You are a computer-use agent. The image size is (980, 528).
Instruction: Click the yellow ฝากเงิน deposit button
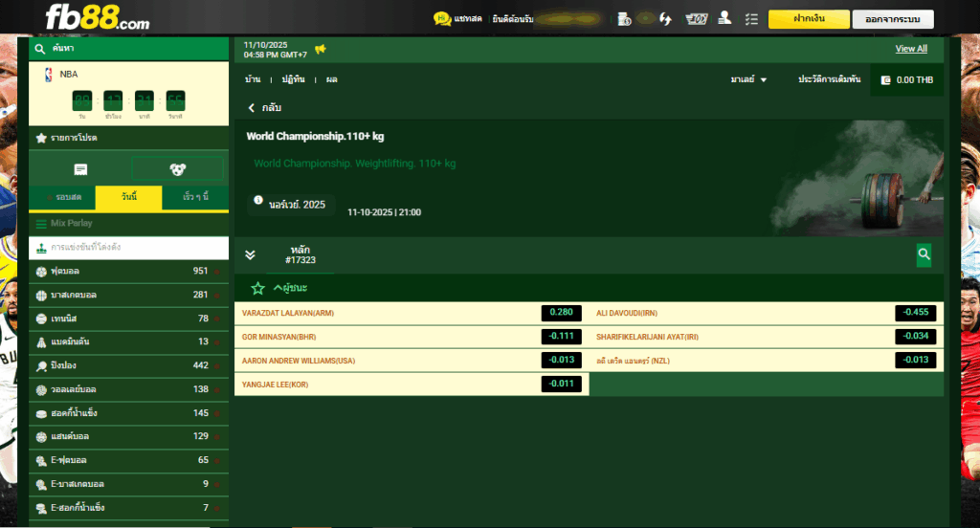tap(809, 19)
